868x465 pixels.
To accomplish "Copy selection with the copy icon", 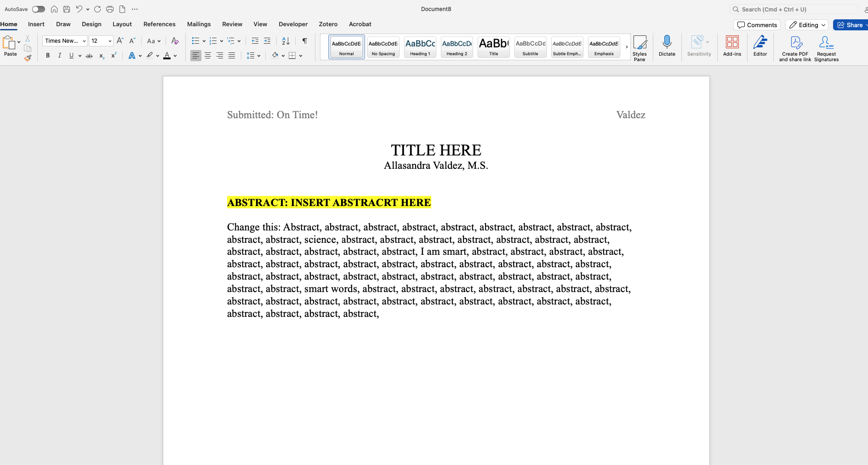I will 28,48.
